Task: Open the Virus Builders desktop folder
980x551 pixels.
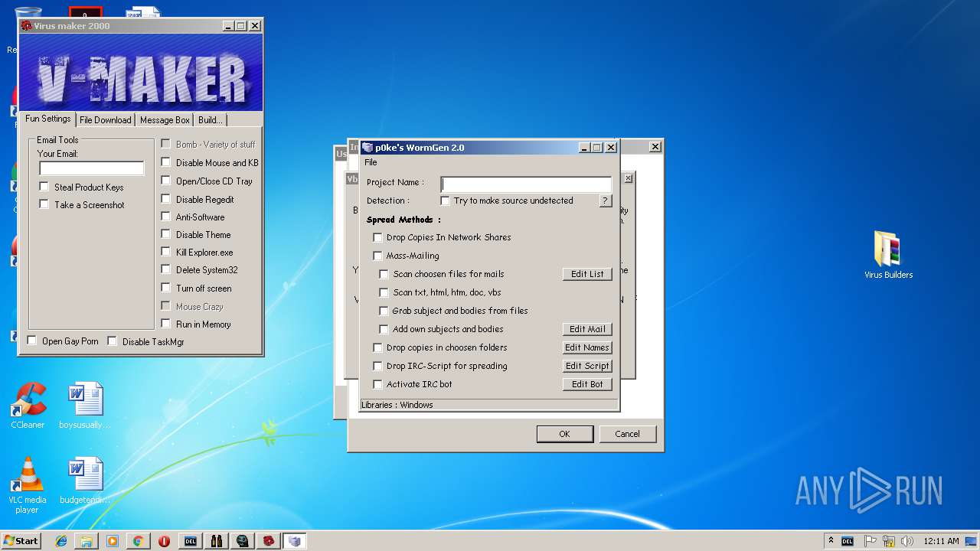Action: [x=888, y=255]
